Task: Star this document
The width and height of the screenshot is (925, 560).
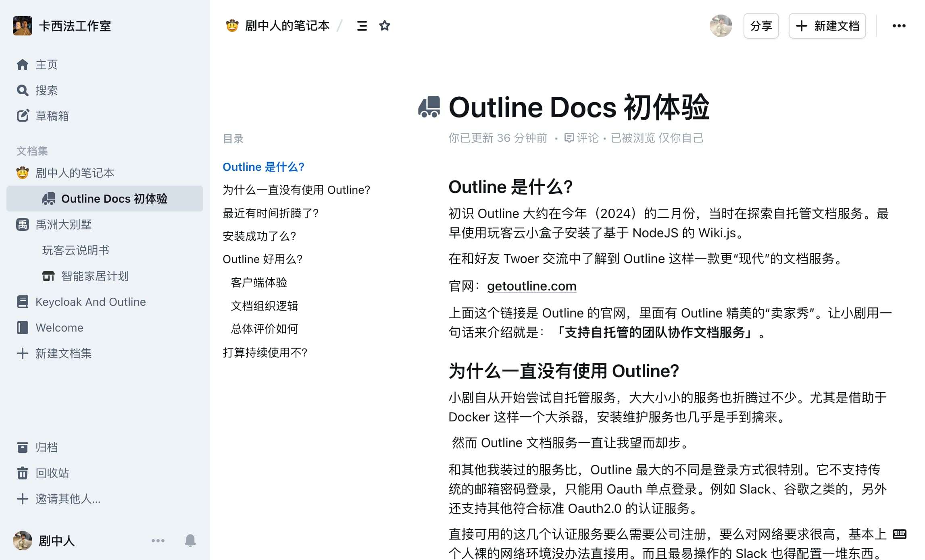Action: coord(385,26)
